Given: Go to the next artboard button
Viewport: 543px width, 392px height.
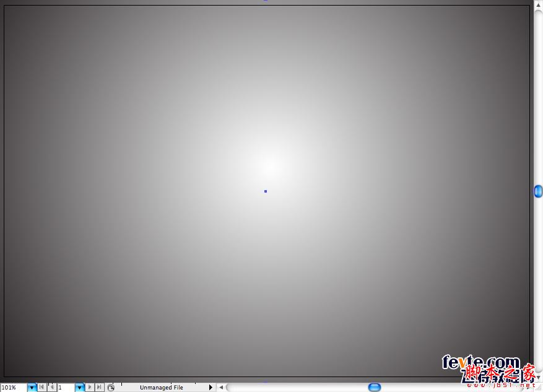Looking at the screenshot, I should click(90, 387).
